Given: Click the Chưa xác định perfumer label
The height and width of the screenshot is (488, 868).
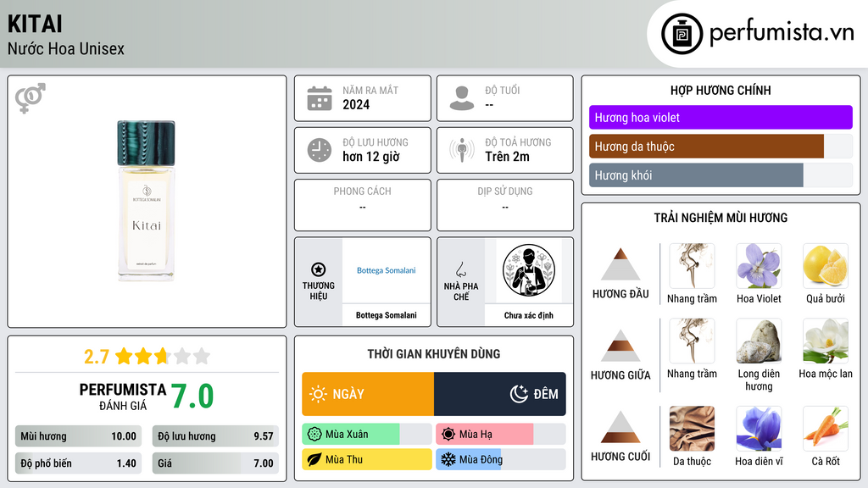Looking at the screenshot, I should [529, 315].
